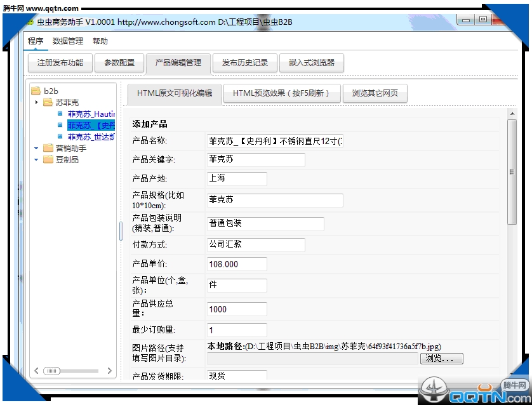Click the 浏览... button for image path
Image resolution: width=532 pixels, height=405 pixels.
click(x=441, y=359)
